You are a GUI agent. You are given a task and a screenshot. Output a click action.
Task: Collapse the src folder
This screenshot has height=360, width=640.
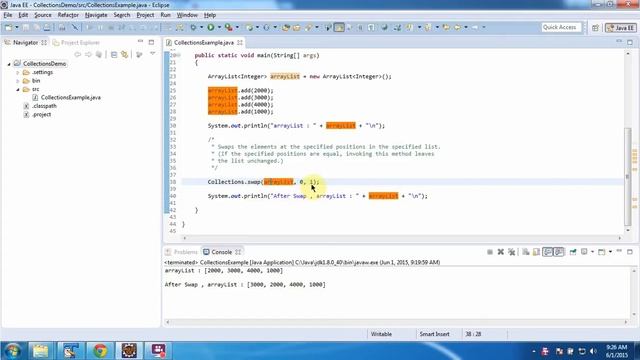18,89
